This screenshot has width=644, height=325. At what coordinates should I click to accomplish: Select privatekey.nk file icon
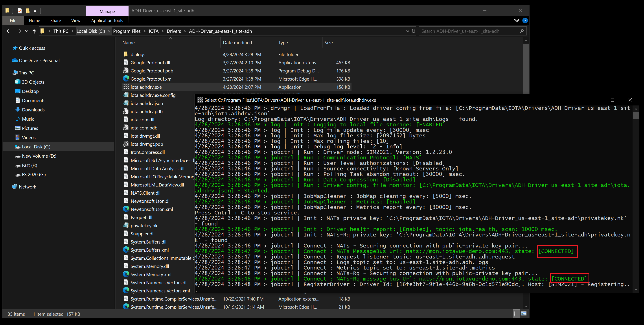point(126,225)
